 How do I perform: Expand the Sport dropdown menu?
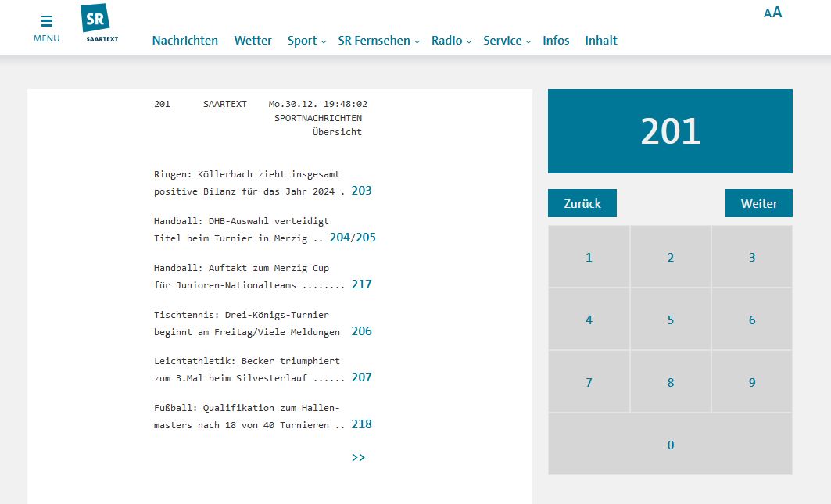click(306, 41)
